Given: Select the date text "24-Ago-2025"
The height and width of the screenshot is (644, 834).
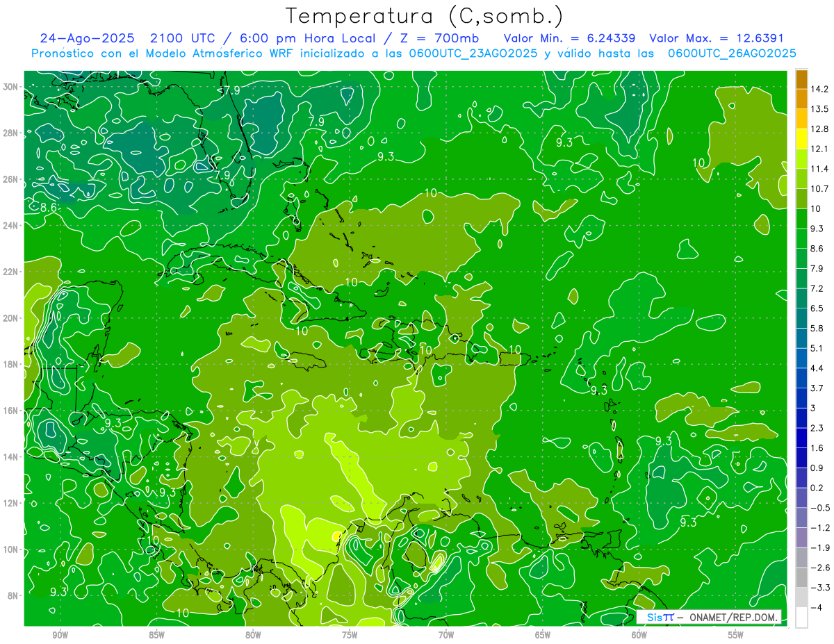Looking at the screenshot, I should click(x=86, y=38).
